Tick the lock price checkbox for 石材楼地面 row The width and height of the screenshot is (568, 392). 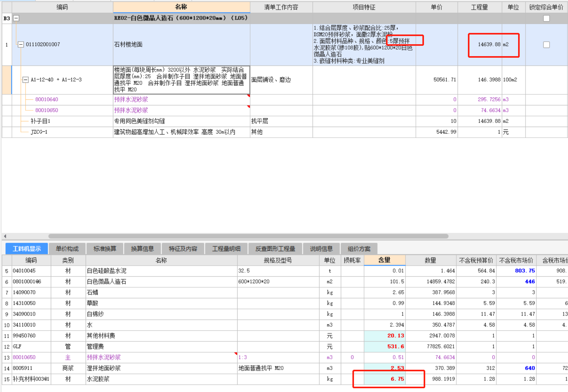546,45
